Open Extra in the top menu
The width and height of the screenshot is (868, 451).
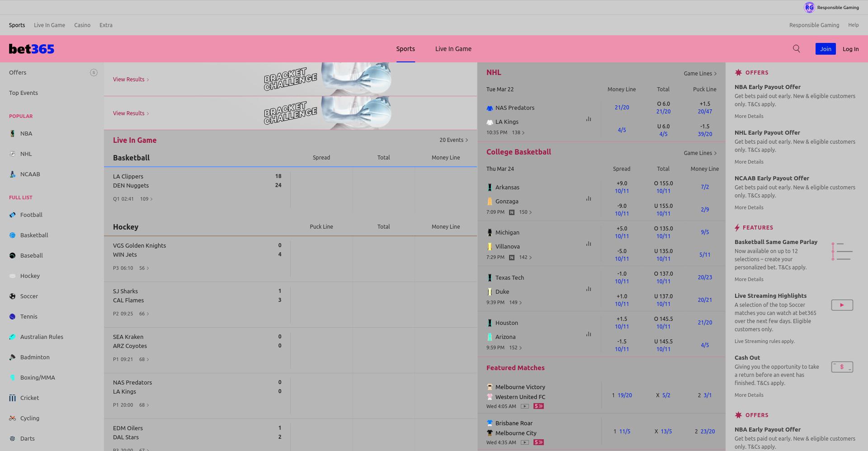point(106,25)
